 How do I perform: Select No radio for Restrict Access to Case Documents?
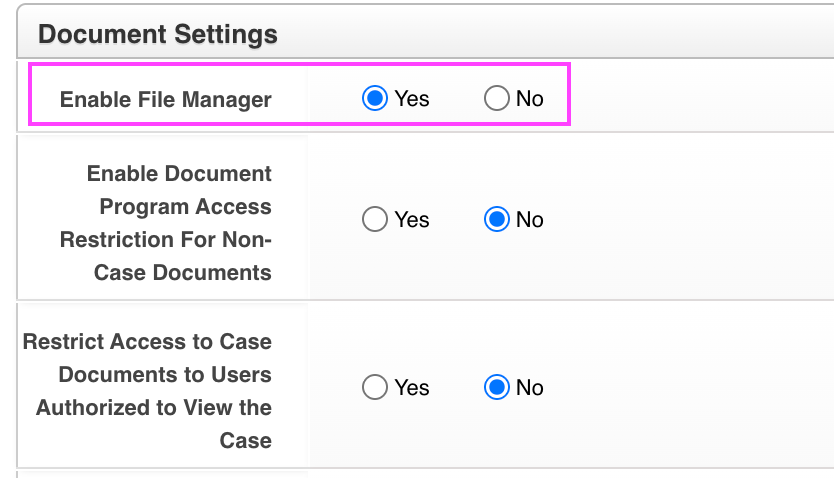pos(497,388)
